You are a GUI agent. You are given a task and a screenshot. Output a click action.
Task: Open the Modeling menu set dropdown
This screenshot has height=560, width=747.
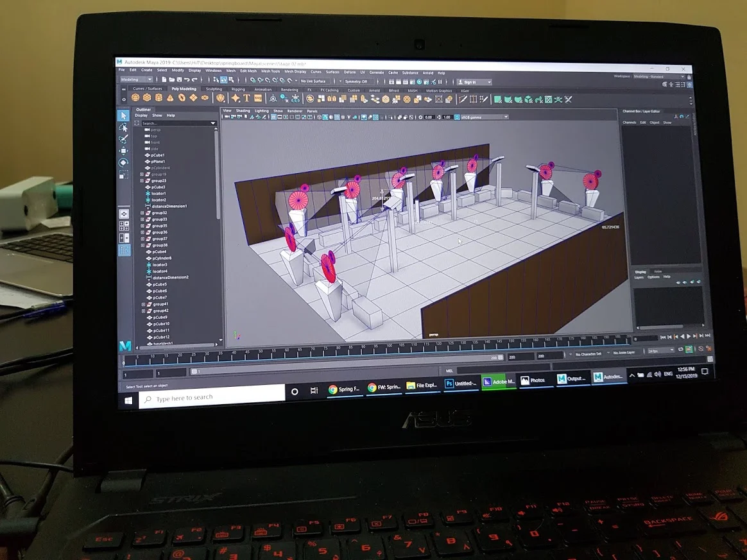pos(136,80)
